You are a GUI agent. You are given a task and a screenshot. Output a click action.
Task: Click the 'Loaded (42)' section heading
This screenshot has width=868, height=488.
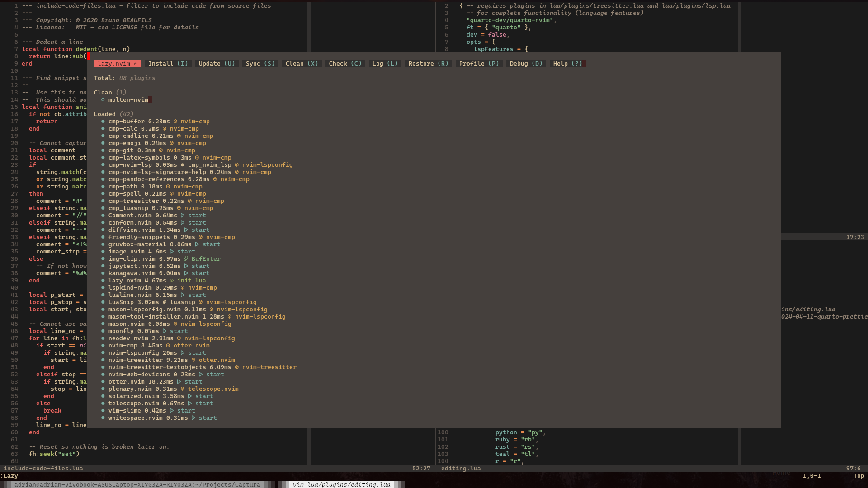click(114, 114)
